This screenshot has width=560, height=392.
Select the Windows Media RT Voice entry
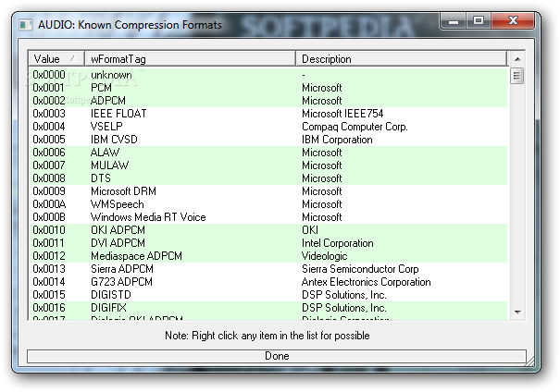(148, 217)
